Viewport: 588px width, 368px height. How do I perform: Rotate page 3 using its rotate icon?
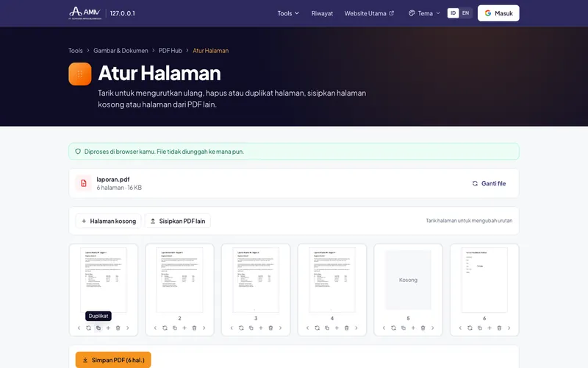coord(241,328)
